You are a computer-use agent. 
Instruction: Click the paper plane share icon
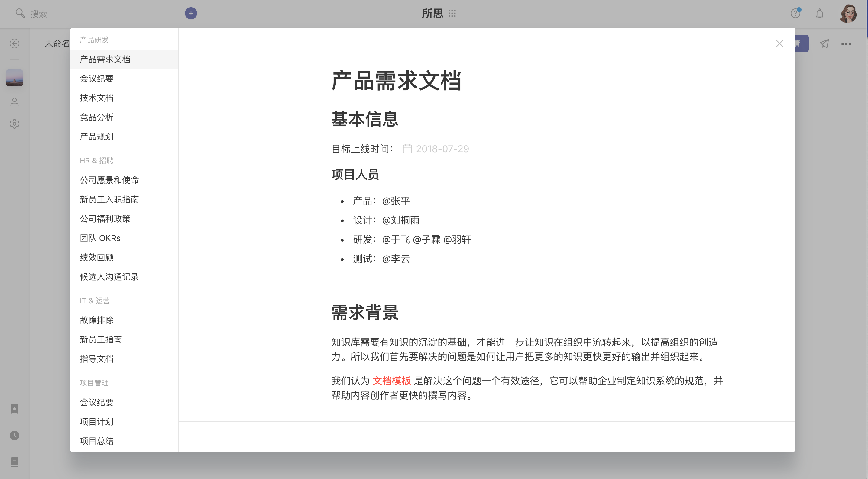[x=824, y=44]
